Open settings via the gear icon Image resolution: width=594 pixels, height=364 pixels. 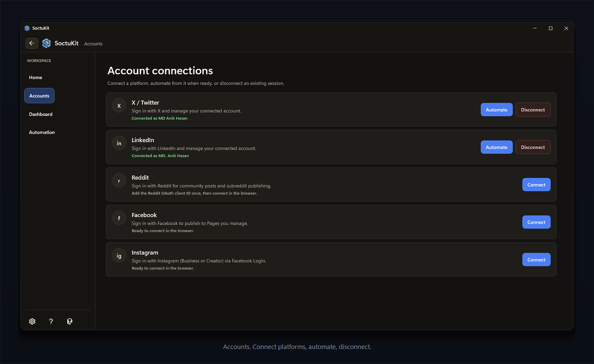click(x=32, y=321)
